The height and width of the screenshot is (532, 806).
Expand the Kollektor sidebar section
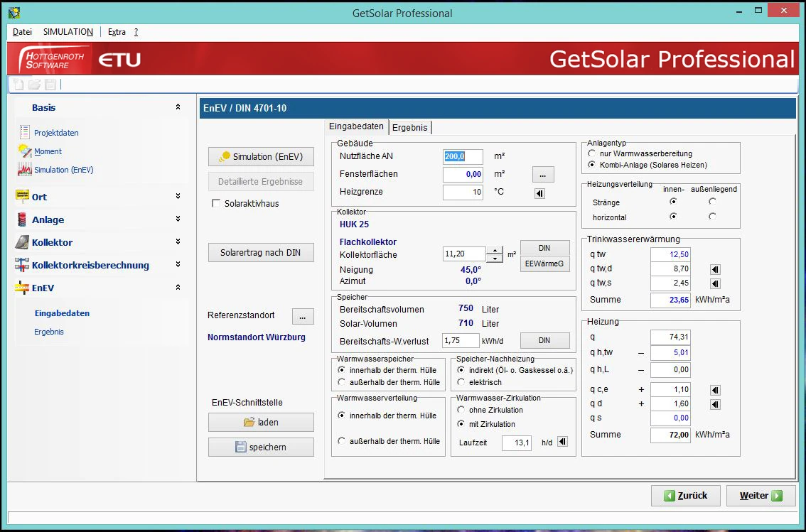click(178, 242)
